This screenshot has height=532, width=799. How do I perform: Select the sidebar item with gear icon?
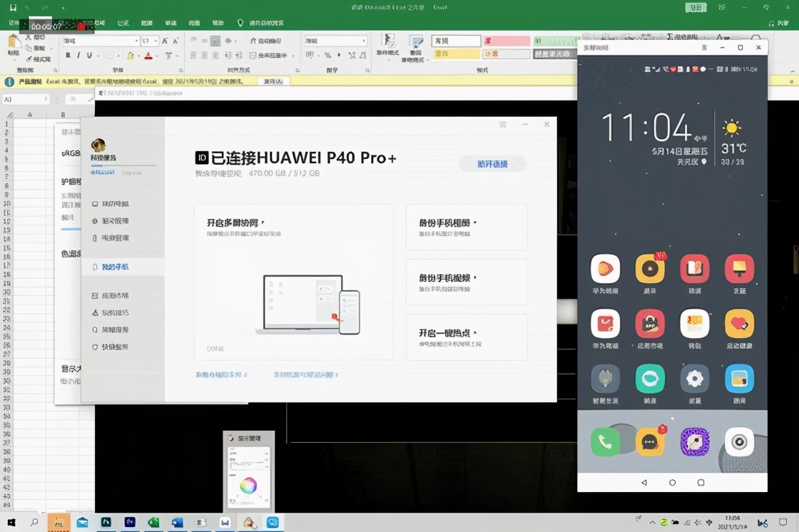[123, 221]
